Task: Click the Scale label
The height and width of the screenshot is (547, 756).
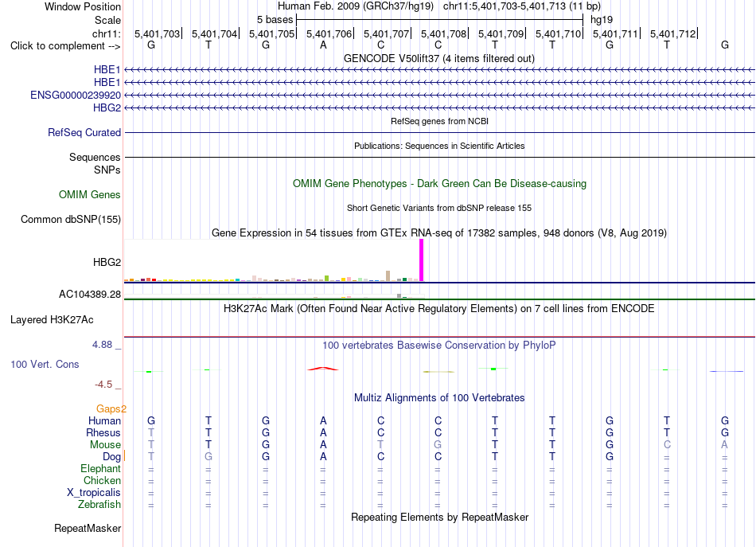Action: [x=107, y=20]
